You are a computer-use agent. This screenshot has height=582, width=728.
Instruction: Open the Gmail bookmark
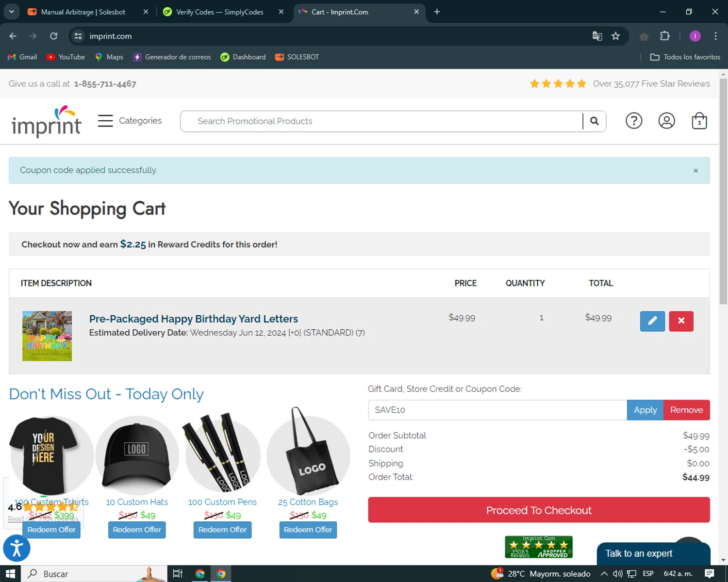22,57
